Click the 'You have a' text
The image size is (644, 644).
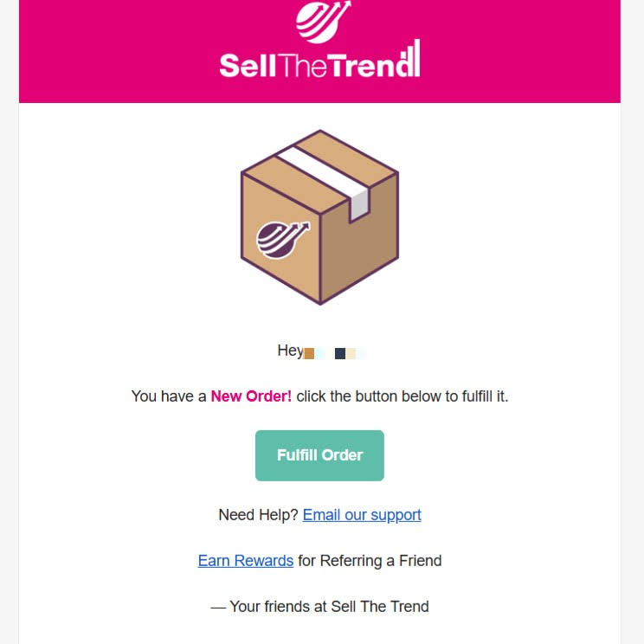[x=169, y=396]
